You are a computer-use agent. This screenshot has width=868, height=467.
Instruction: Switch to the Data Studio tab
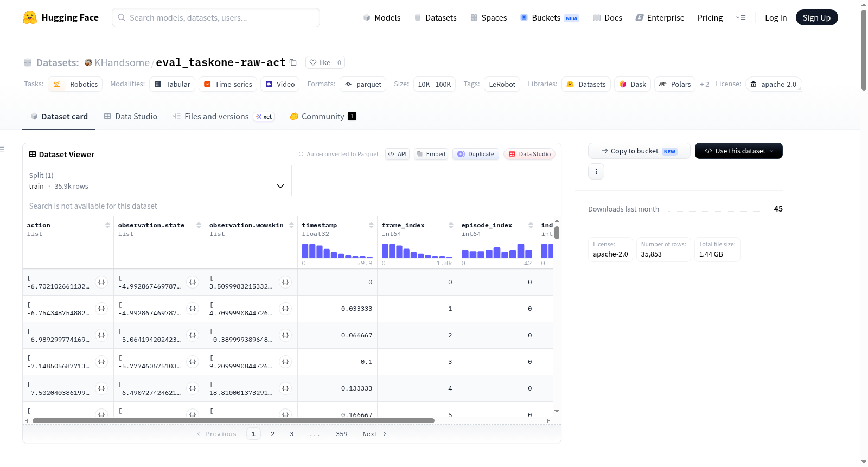coord(130,116)
